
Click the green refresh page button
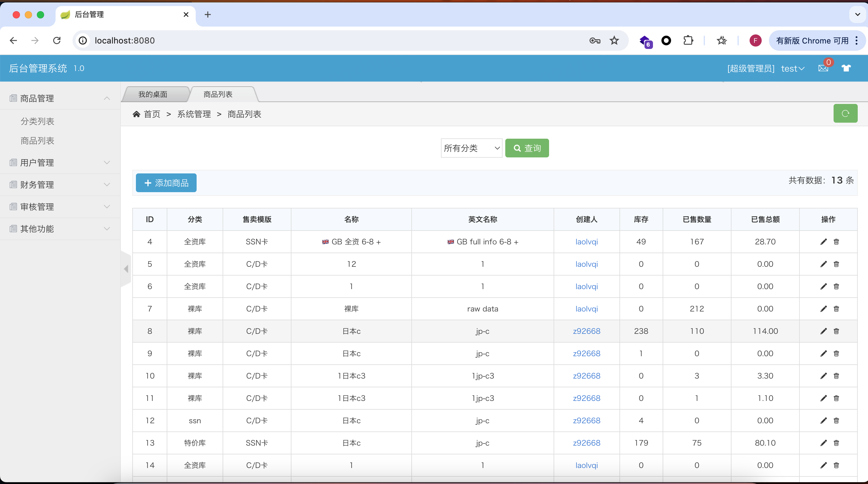tap(845, 114)
